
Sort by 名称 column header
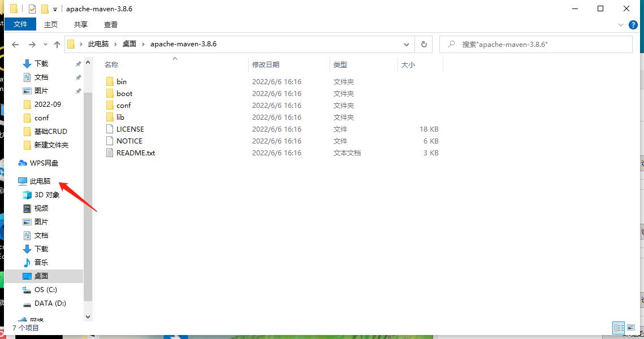click(x=111, y=64)
